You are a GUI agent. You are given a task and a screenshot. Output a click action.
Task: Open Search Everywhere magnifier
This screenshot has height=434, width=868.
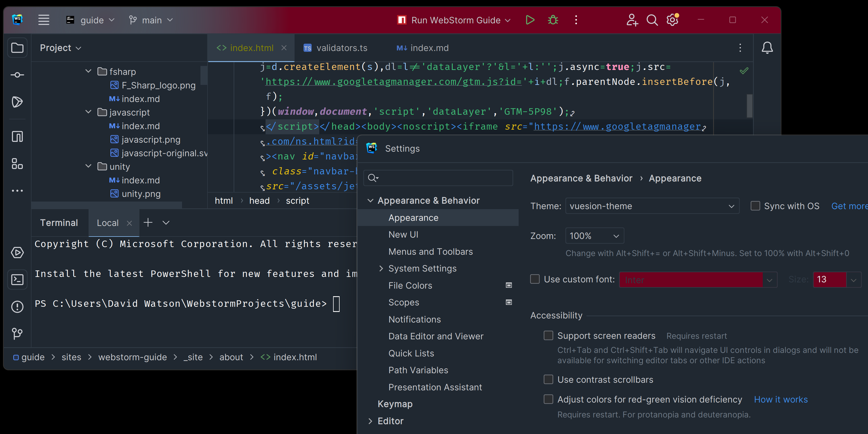[652, 20]
